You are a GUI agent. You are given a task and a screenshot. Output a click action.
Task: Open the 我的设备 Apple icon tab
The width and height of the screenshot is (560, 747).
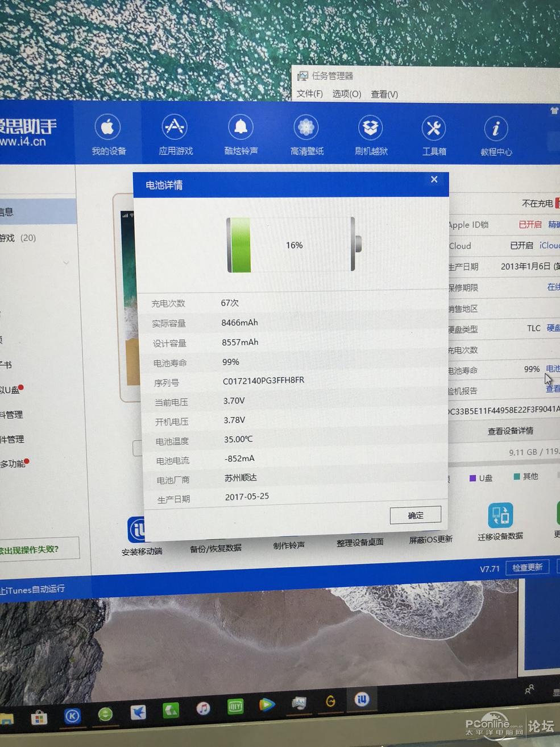108,134
